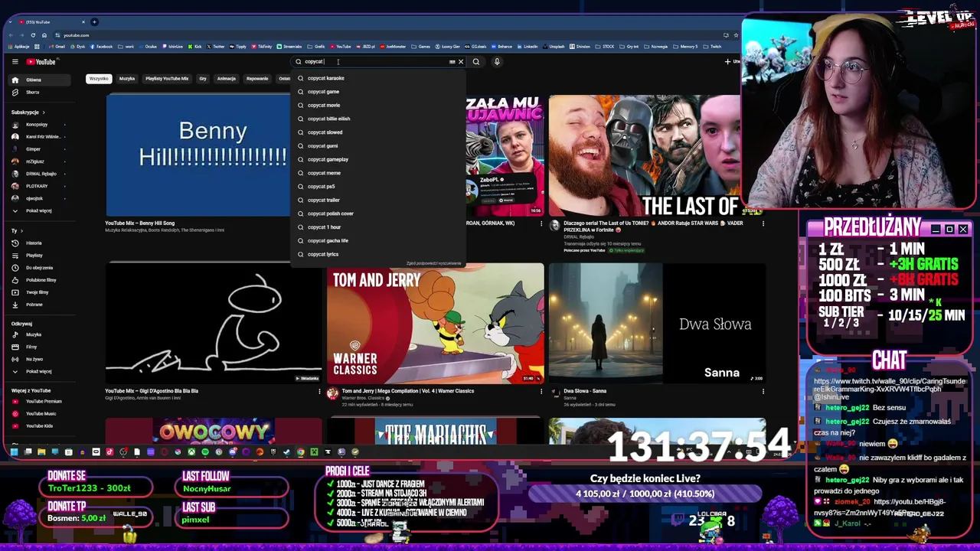Open the Tom and Jerry compilation thumbnail
Viewport: 980px width, 551px height.
pyautogui.click(x=435, y=323)
